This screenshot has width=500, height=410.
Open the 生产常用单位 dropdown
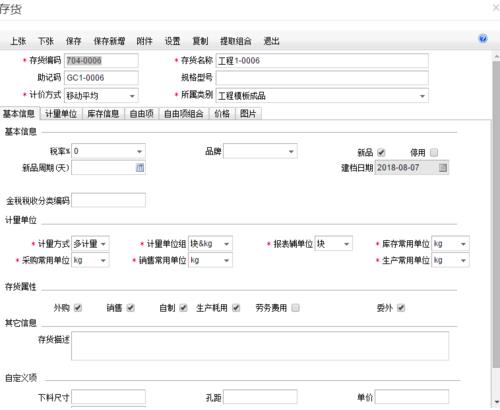coord(463,260)
